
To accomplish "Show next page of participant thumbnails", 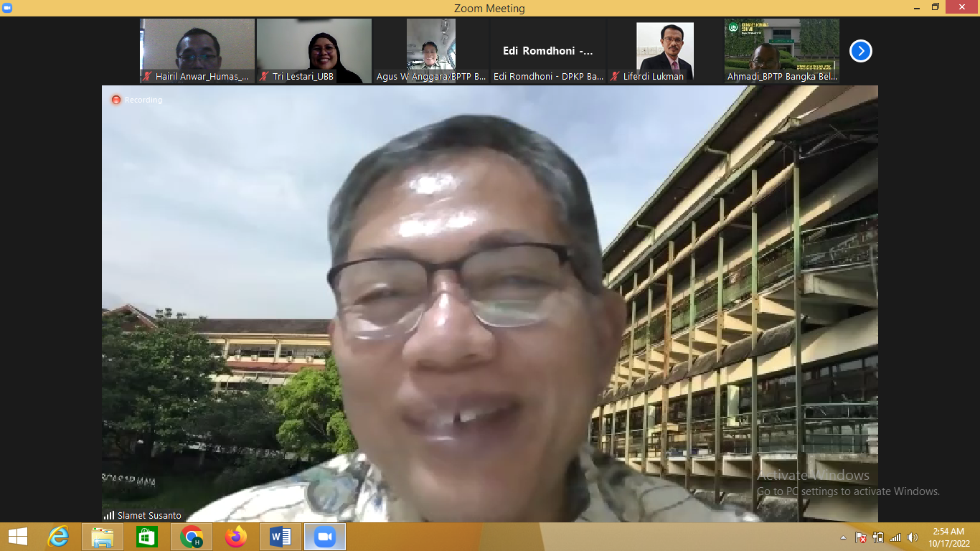I will click(861, 51).
